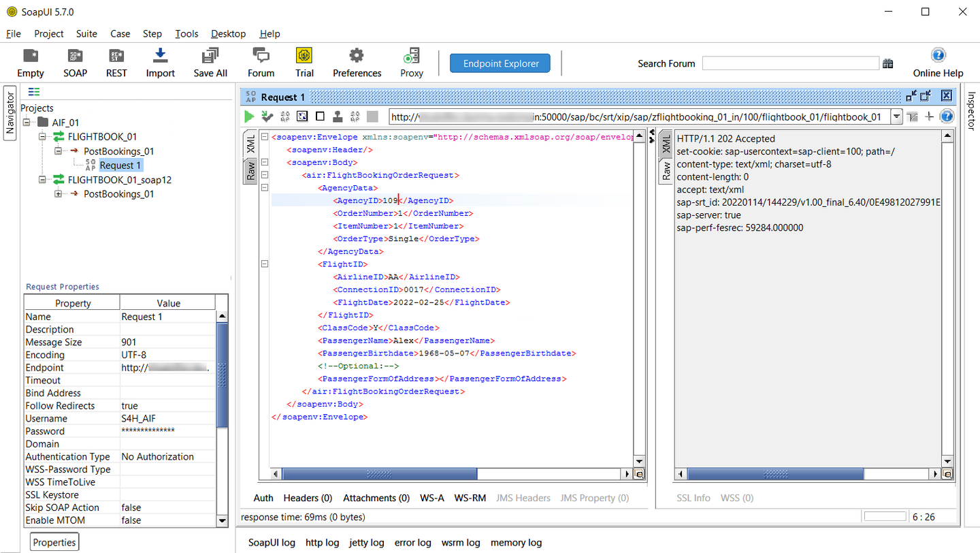Collapse the FLIGHTBOOK_01_soap12 interface node

[x=42, y=180]
